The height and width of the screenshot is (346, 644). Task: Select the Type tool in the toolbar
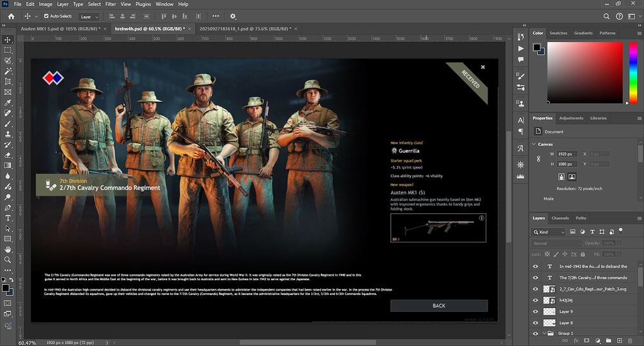click(8, 218)
